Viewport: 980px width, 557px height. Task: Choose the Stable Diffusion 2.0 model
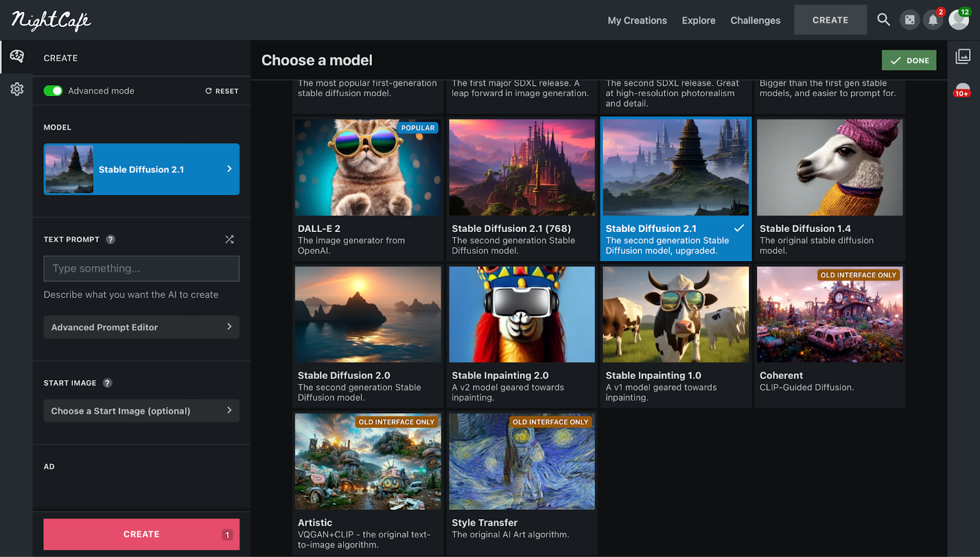pos(367,335)
